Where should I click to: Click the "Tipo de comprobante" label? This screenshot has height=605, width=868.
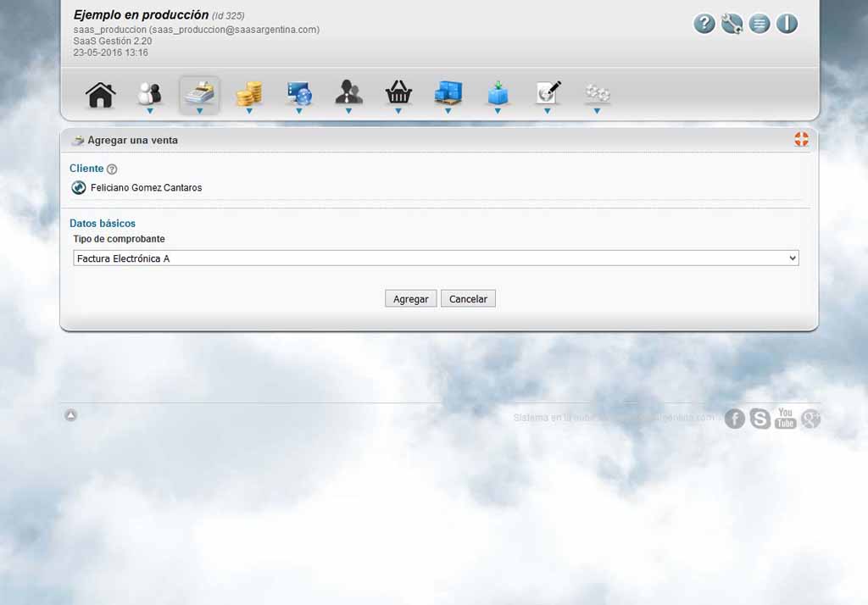point(119,239)
